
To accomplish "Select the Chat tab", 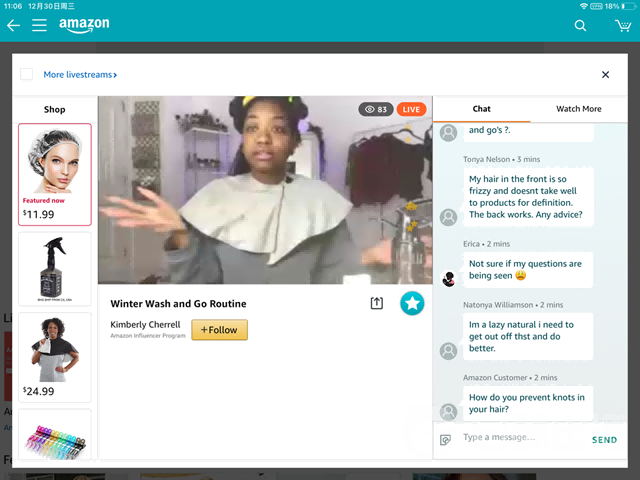I will coord(482,109).
